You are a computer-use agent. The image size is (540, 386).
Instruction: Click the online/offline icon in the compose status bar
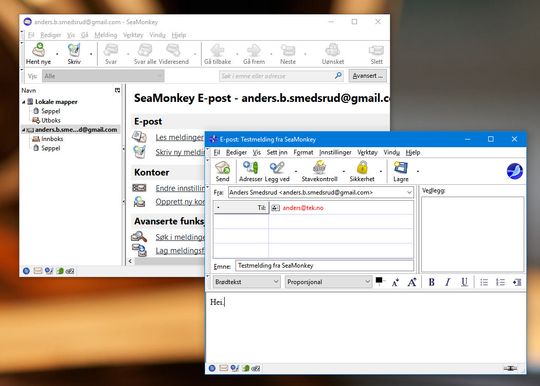click(x=510, y=368)
